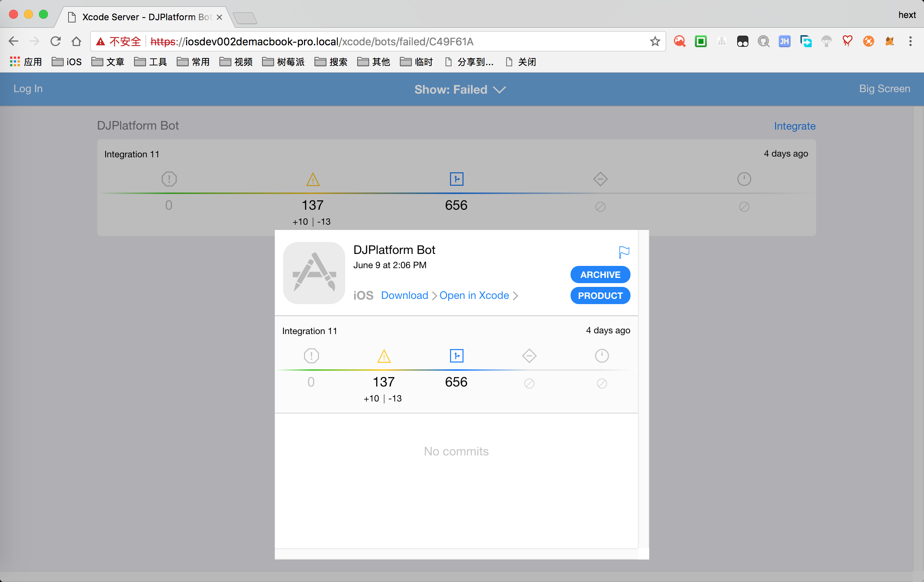Click the flag icon in bot popup

[x=624, y=252]
